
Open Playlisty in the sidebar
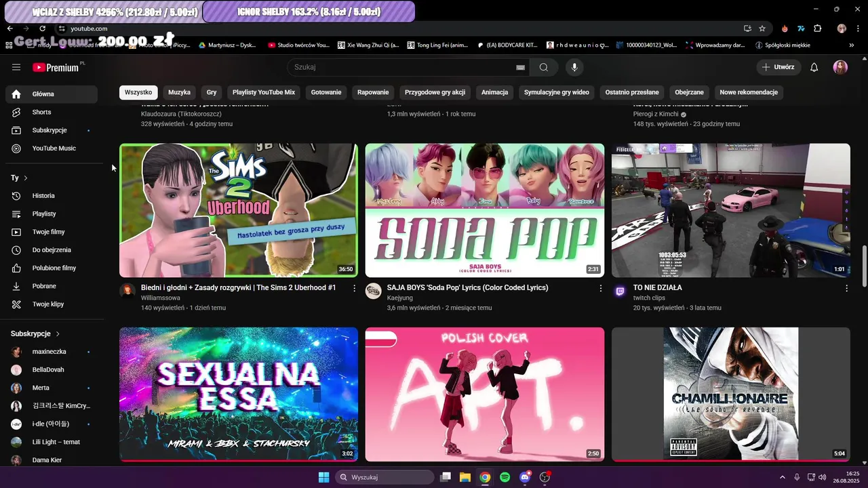pos(52,213)
